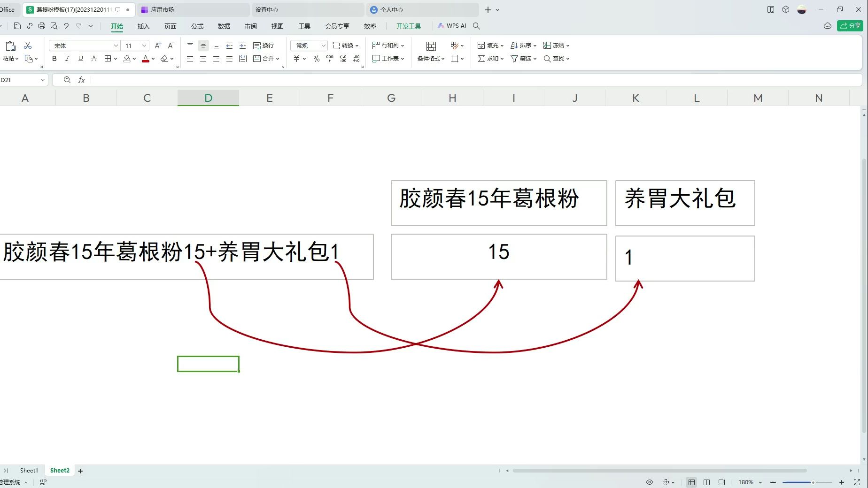Open the Find (查找) tool
Image resolution: width=868 pixels, height=488 pixels.
pos(556,59)
